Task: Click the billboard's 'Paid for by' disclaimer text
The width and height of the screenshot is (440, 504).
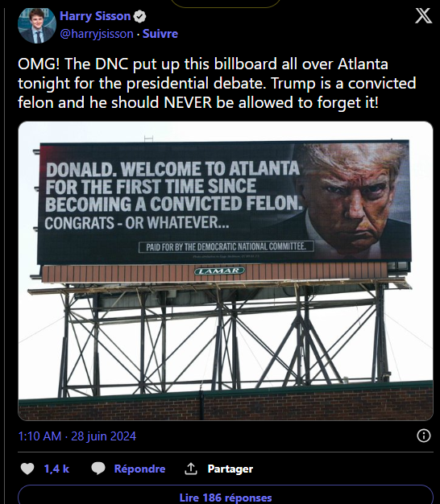Action: pos(226,247)
